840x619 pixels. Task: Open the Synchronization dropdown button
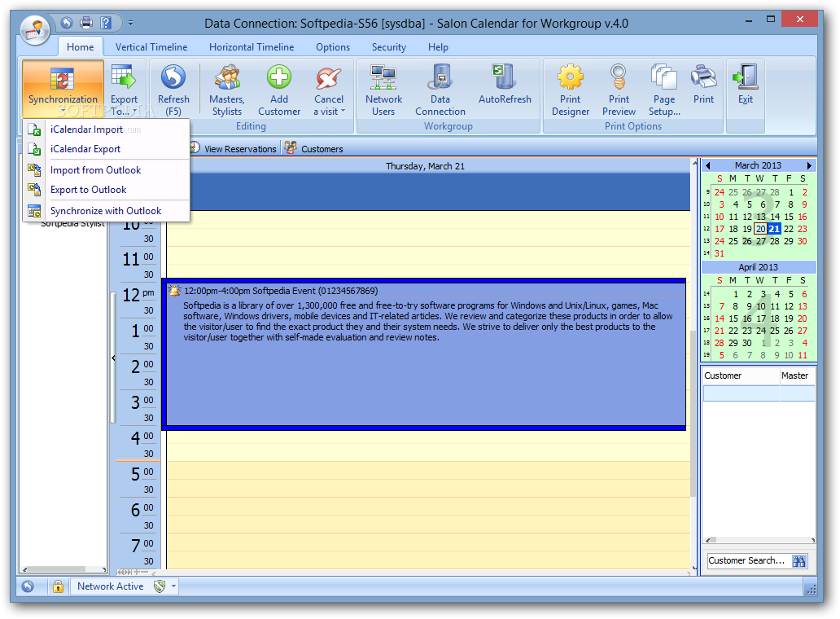(63, 89)
